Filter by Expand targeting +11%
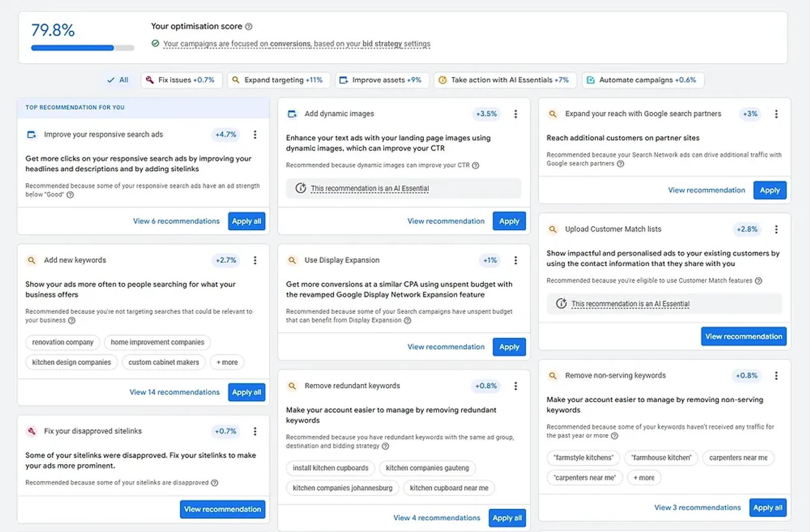This screenshot has height=532, width=810. tap(278, 80)
